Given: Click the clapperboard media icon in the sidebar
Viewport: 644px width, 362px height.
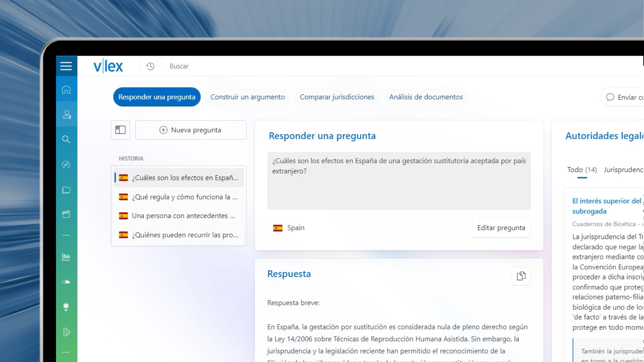Looking at the screenshot, I should [x=66, y=214].
